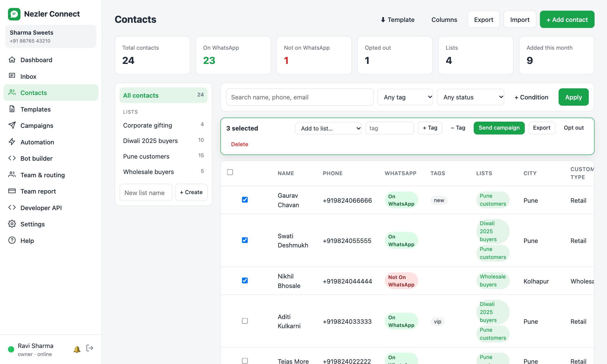Open the Dashboard menu item
Viewport: 607px width, 364px height.
pos(51,60)
